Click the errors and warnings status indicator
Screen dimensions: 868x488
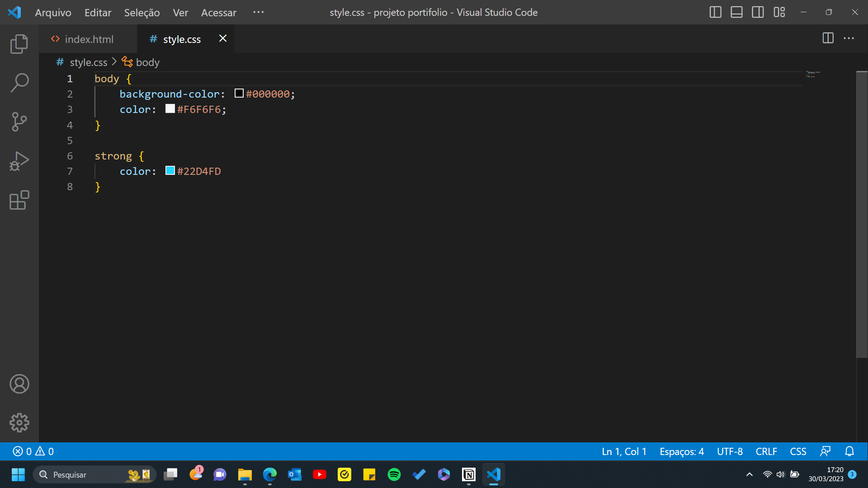pyautogui.click(x=33, y=451)
